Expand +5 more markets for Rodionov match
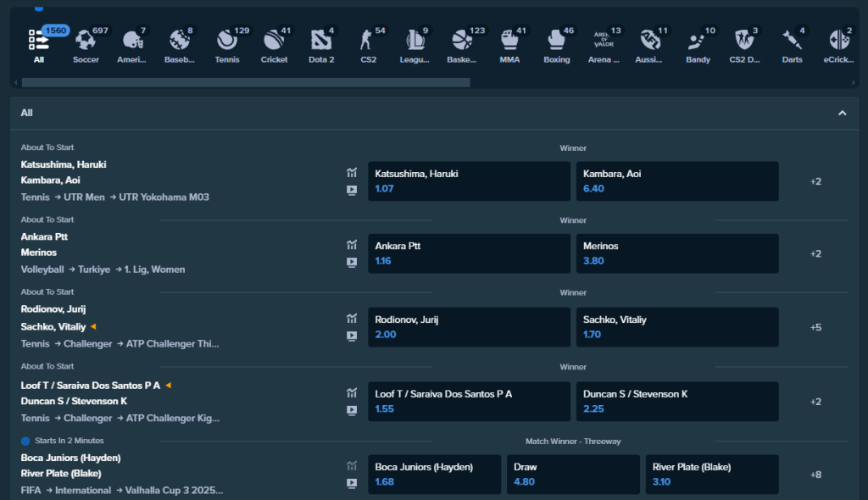Screen dimensions: 868x500 [815, 327]
